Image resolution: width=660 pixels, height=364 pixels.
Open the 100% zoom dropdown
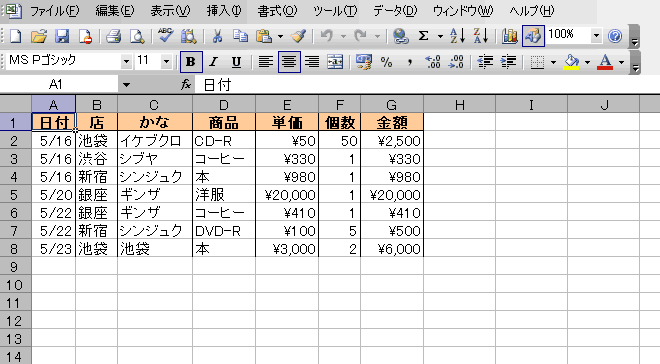(x=596, y=36)
